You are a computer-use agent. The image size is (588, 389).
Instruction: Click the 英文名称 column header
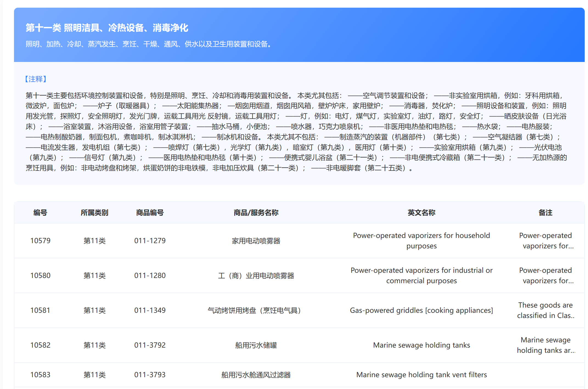coord(421,213)
